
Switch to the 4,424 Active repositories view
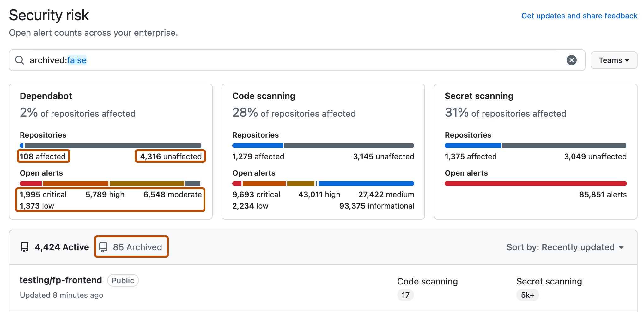[62, 247]
